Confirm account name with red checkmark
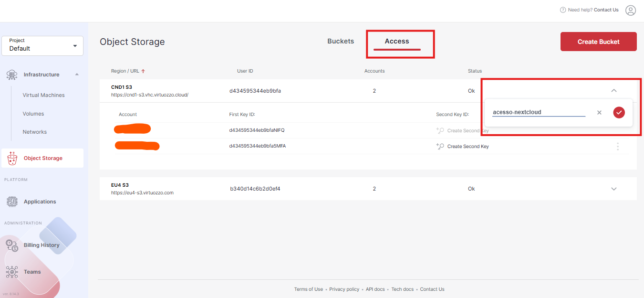 [619, 112]
